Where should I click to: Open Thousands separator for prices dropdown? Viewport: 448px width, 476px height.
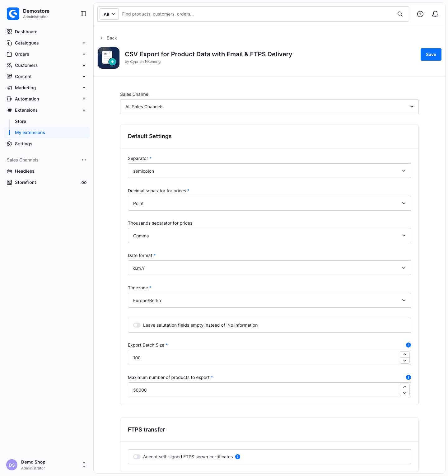tap(269, 236)
